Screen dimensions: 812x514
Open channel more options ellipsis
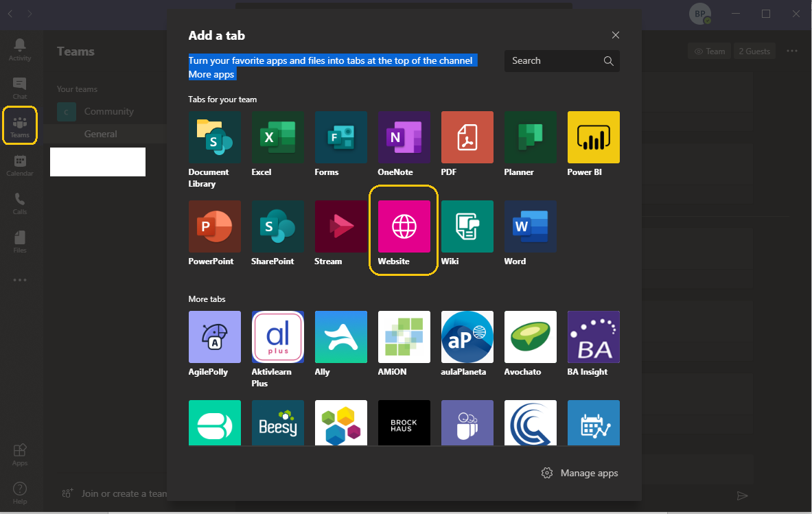pos(792,51)
